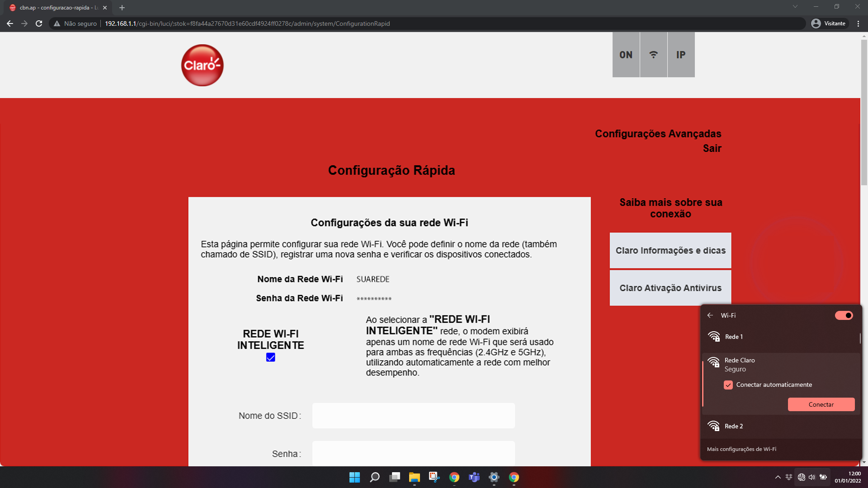Screen dimensions: 868x488
Task: Click the Claro logo
Action: coord(202,65)
